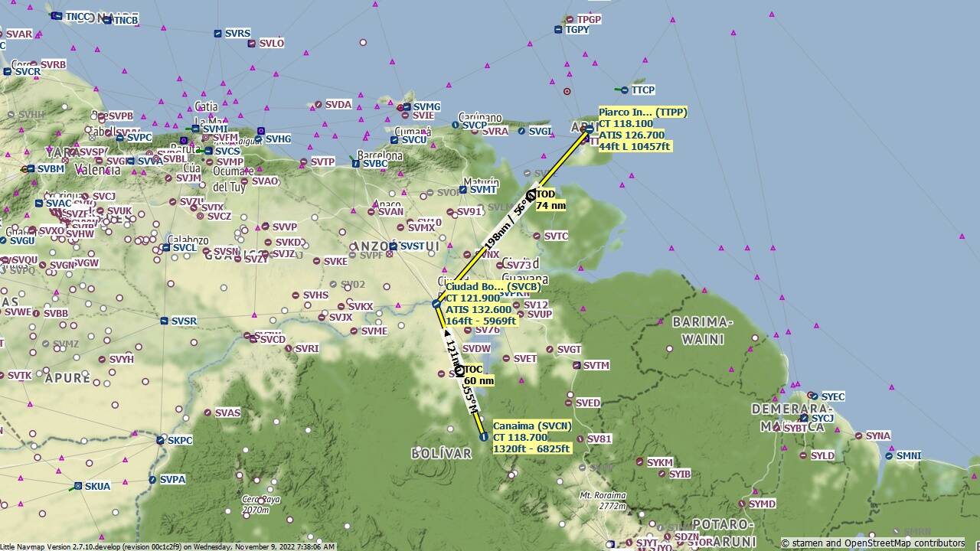980x551 pixels.
Task: Click the 'CT 118.700' tower frequency
Action: pos(520,437)
